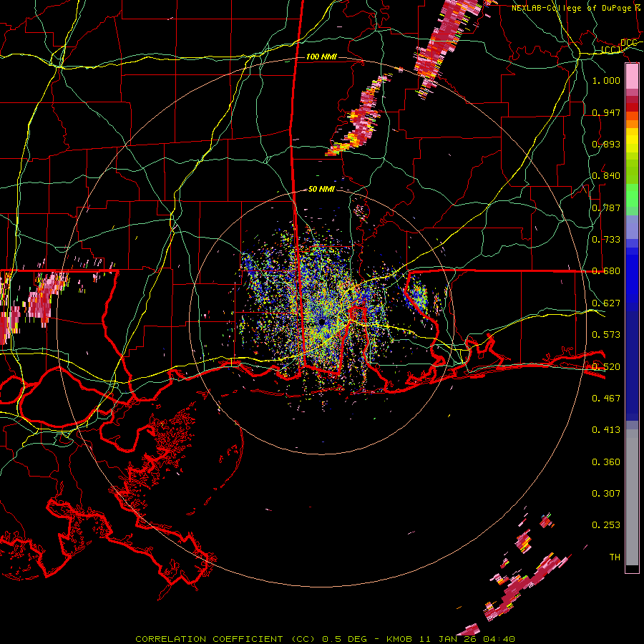Click the 0.733 scale label

[606, 240]
